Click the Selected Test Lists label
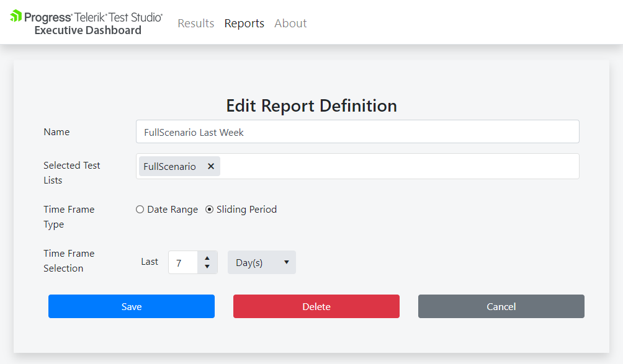Image resolution: width=623 pixels, height=364 pixels. (x=72, y=172)
